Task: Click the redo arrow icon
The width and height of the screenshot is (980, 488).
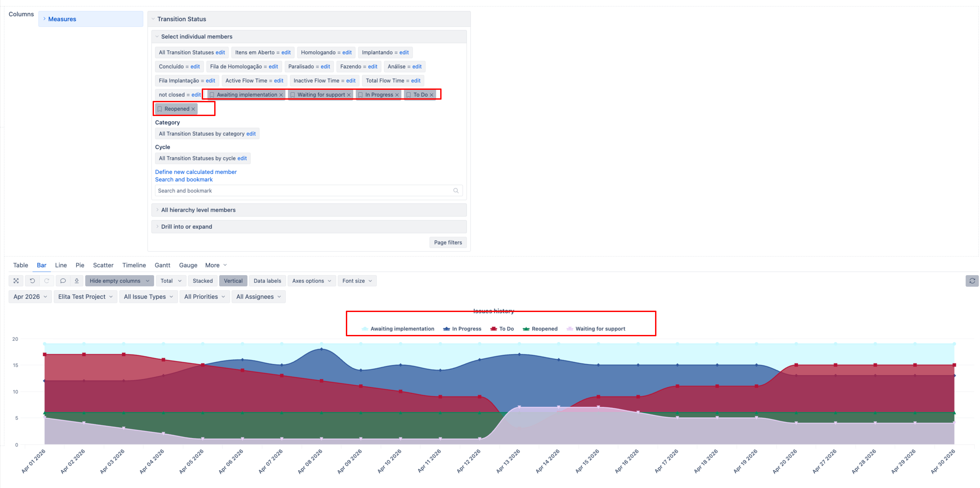Action: [47, 281]
